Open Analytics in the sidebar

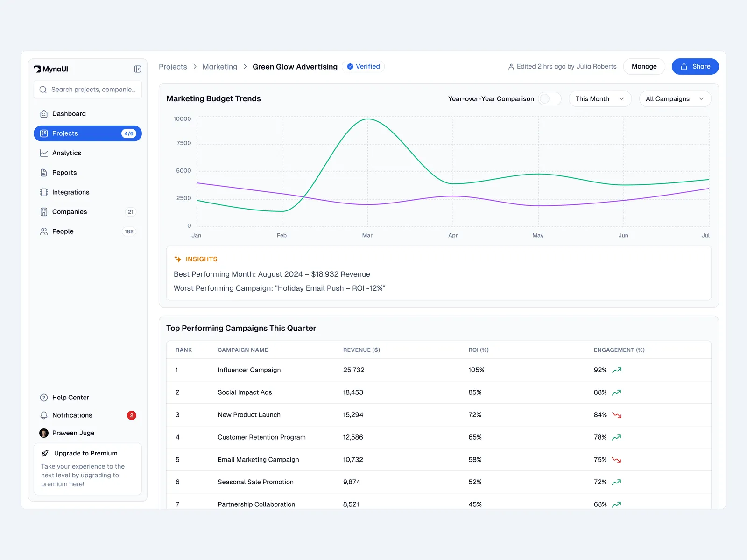(x=67, y=153)
